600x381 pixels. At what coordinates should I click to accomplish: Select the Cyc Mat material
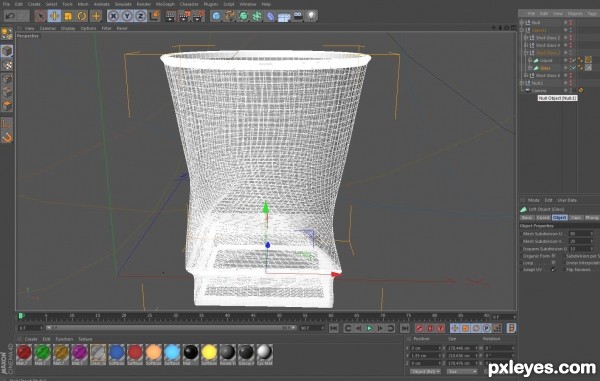pyautogui.click(x=264, y=354)
